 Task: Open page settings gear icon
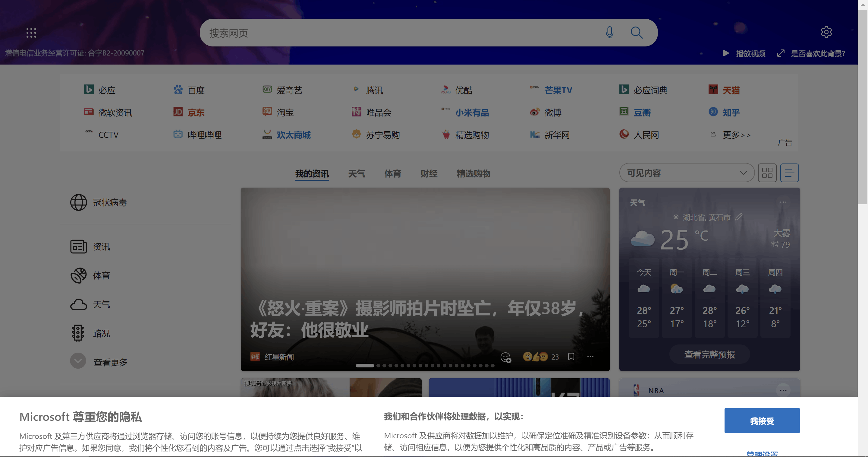tap(826, 32)
